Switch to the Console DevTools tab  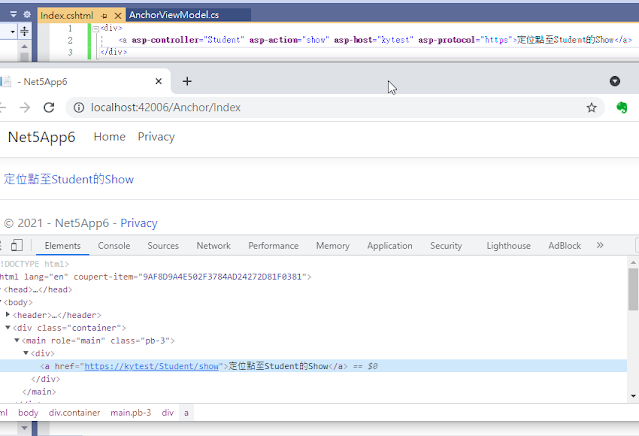pyautogui.click(x=114, y=246)
